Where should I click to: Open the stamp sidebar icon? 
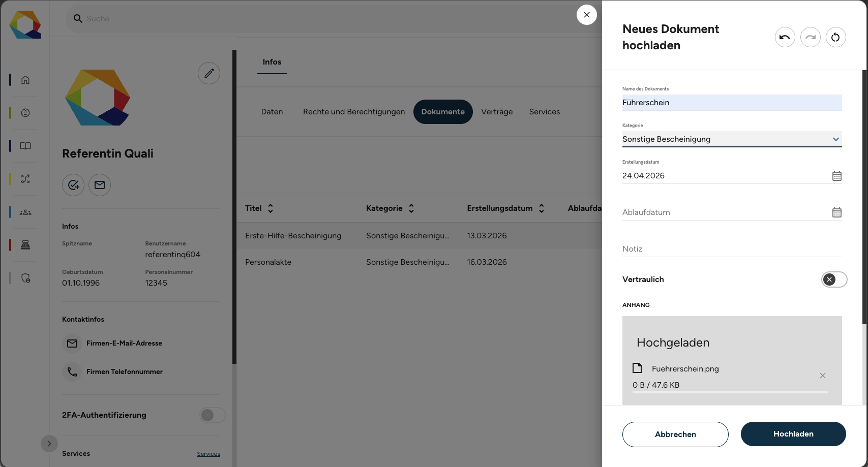tap(25, 245)
